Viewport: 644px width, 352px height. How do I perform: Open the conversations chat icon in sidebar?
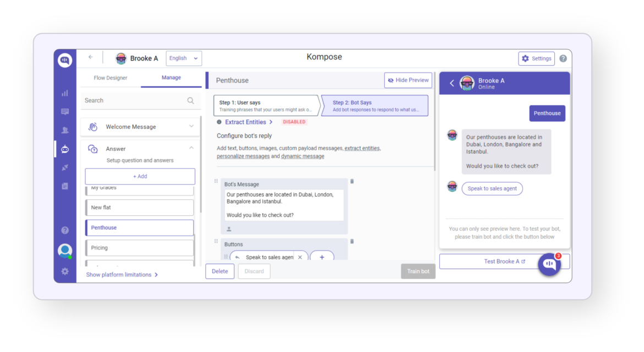(x=65, y=111)
